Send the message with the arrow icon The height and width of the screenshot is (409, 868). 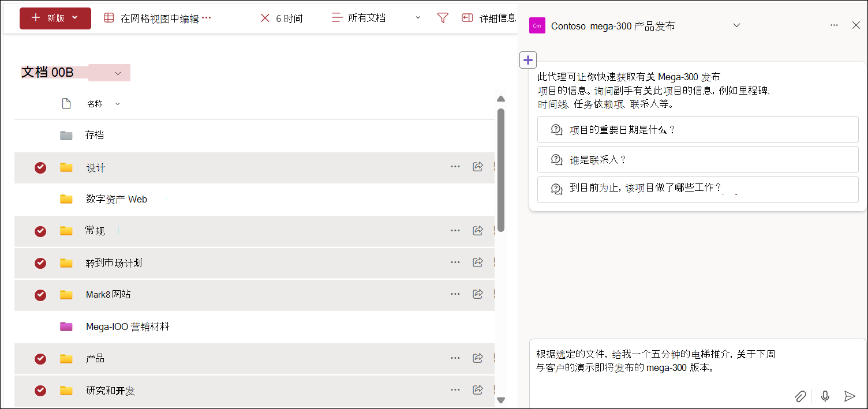tap(850, 396)
